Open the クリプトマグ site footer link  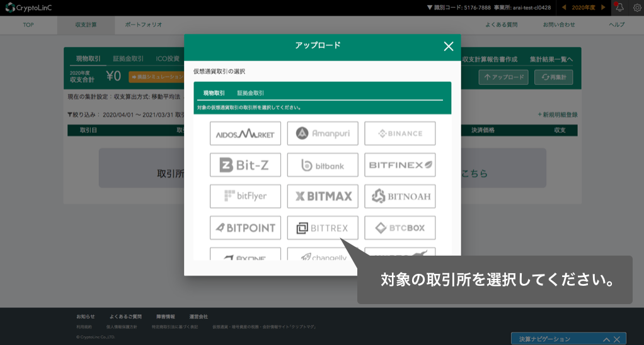click(x=265, y=327)
